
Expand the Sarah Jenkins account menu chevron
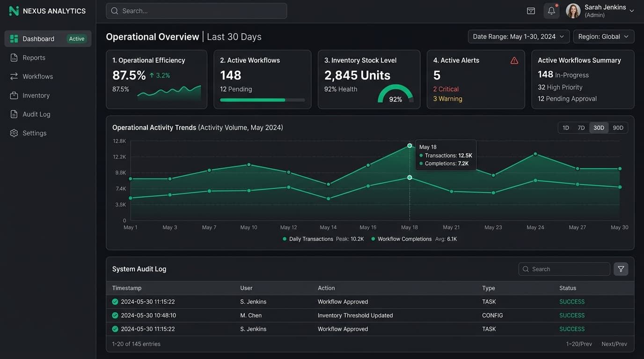[632, 11]
